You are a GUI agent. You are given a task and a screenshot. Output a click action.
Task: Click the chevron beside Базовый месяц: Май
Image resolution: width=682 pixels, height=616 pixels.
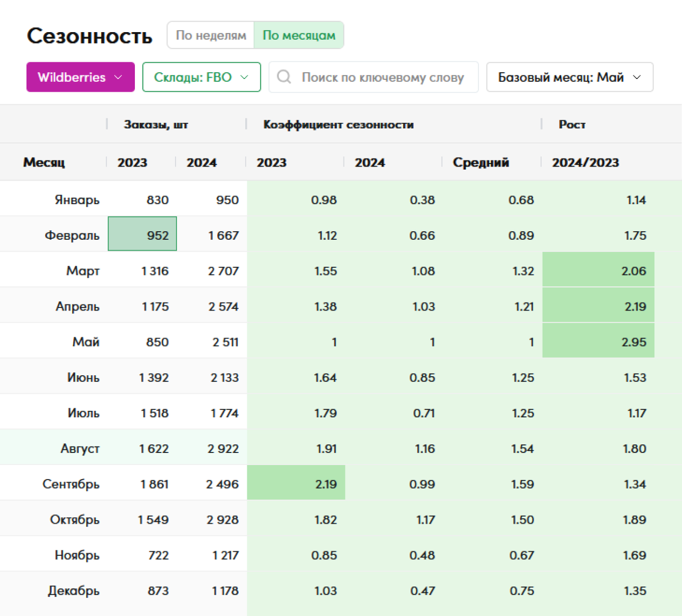tap(637, 77)
